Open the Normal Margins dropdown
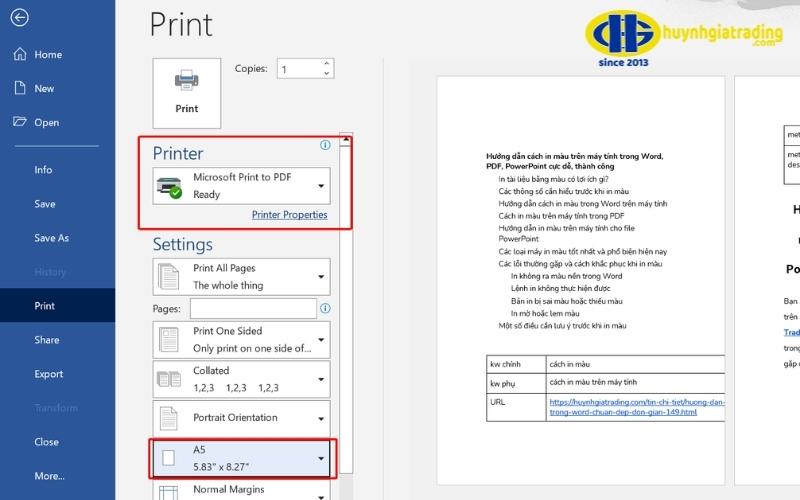This screenshot has height=500, width=800. [321, 495]
